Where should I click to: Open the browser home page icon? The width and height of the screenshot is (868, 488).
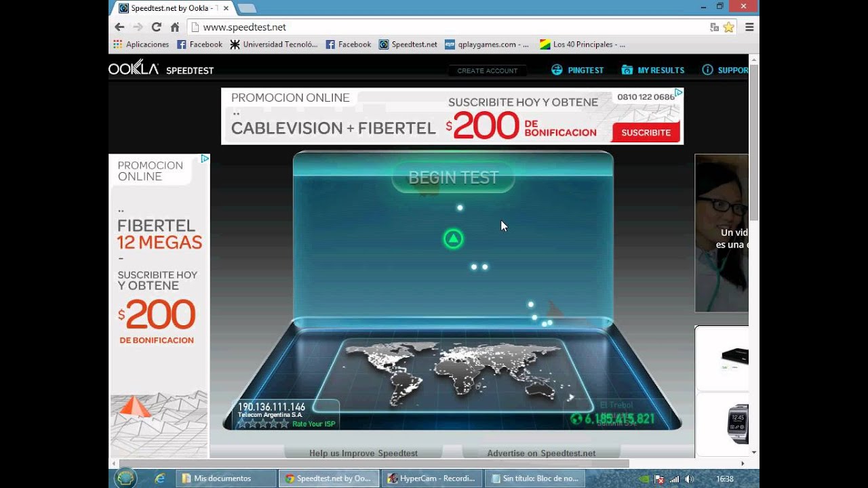tap(174, 27)
